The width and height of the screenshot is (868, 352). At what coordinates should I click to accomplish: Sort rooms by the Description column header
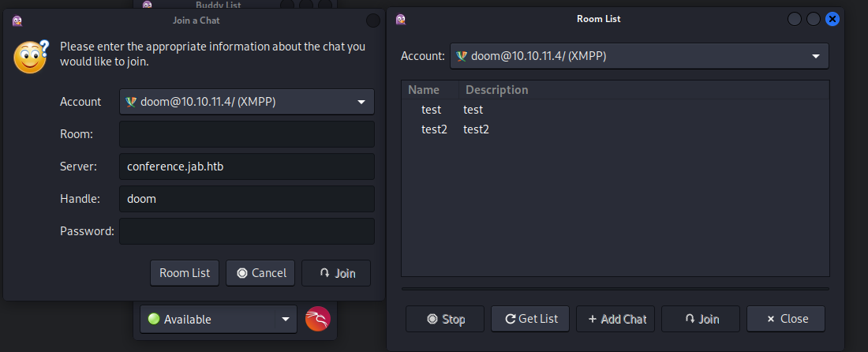point(496,90)
